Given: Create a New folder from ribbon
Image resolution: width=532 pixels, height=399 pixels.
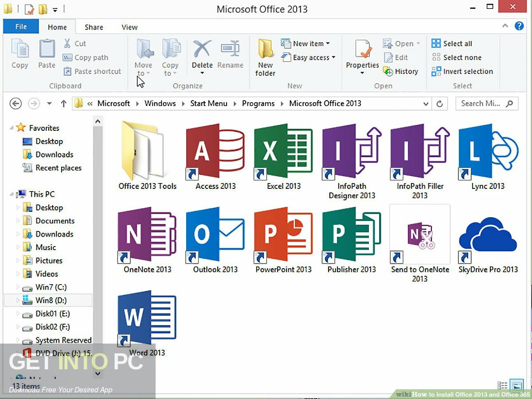Looking at the screenshot, I should tap(265, 58).
